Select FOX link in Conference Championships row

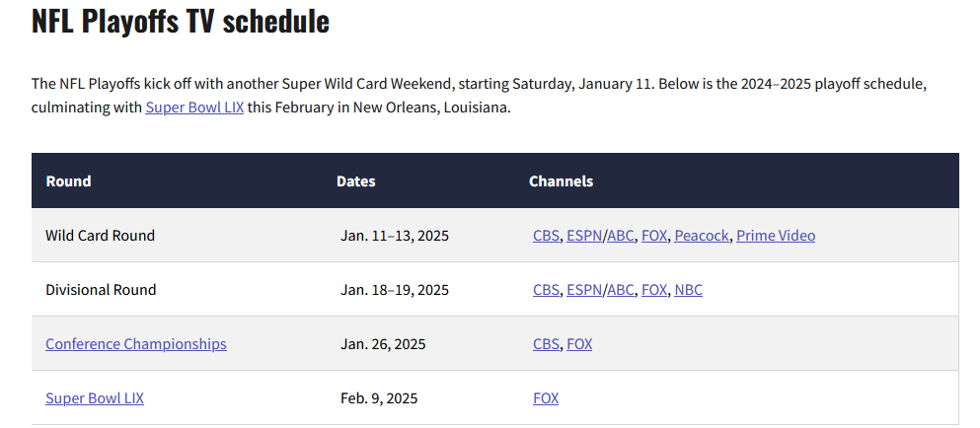point(579,344)
